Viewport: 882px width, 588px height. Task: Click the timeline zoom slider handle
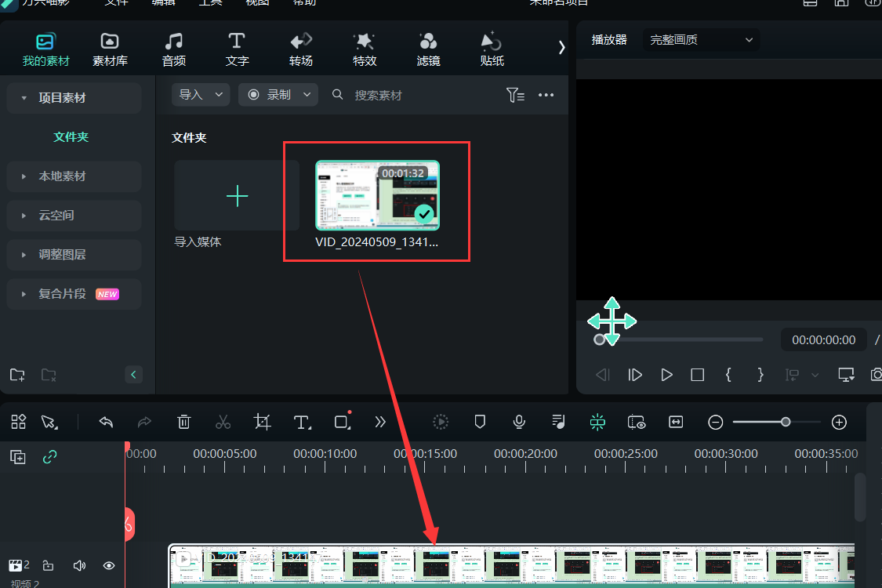pos(786,422)
